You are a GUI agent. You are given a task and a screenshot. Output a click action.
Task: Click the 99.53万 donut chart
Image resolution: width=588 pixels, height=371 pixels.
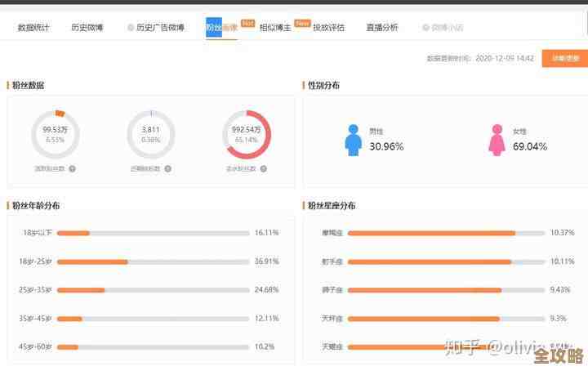pyautogui.click(x=56, y=134)
